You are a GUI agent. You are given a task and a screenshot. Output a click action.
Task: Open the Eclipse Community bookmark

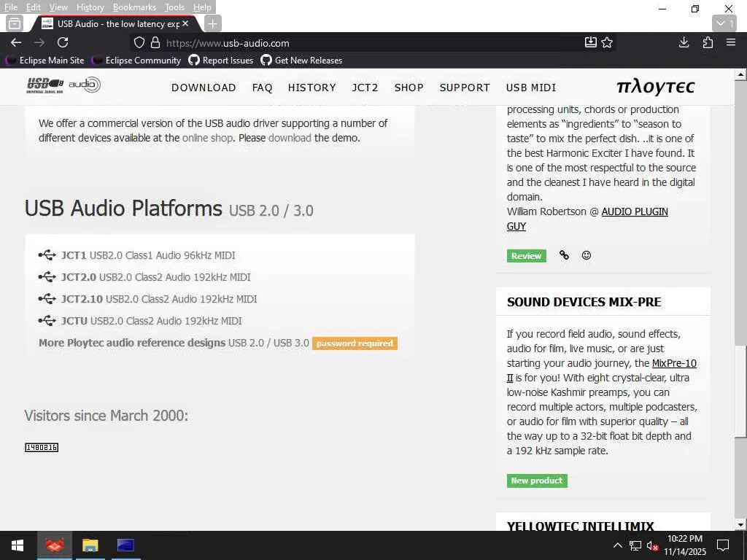(136, 61)
